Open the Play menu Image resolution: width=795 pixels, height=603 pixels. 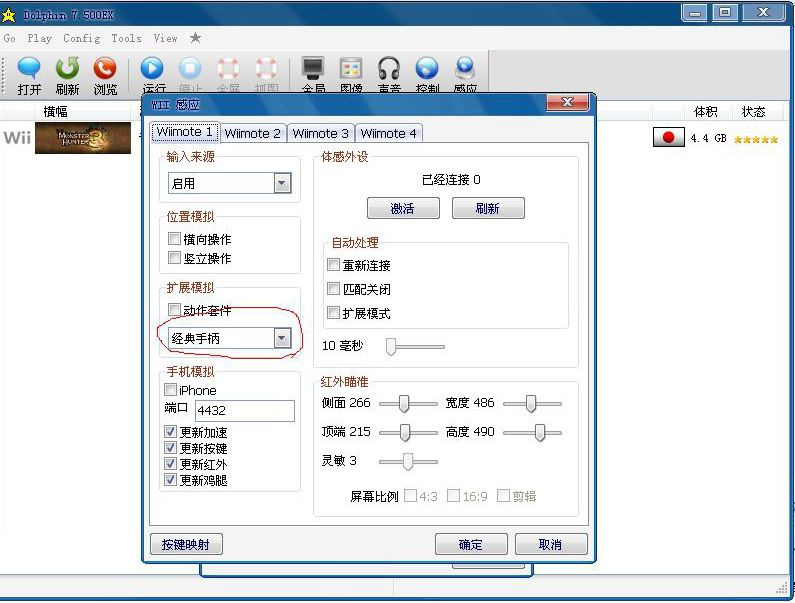coord(40,38)
